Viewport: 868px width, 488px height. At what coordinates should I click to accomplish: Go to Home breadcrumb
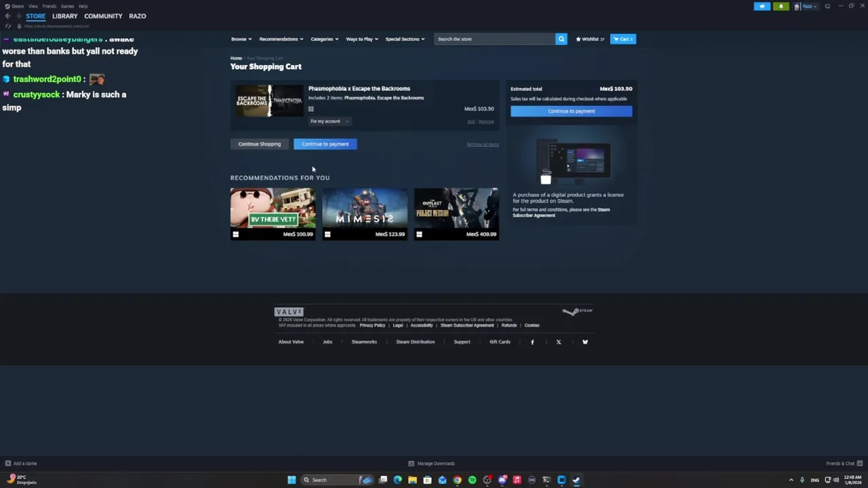236,58
